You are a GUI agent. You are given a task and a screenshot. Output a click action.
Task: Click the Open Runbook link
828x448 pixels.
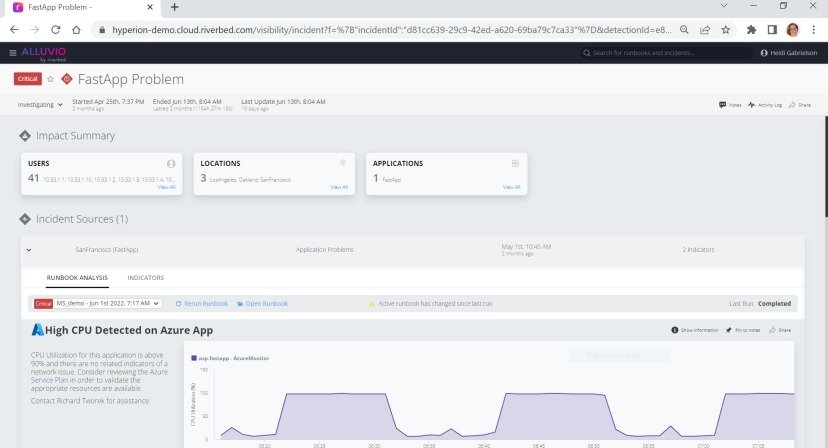pyautogui.click(x=263, y=303)
